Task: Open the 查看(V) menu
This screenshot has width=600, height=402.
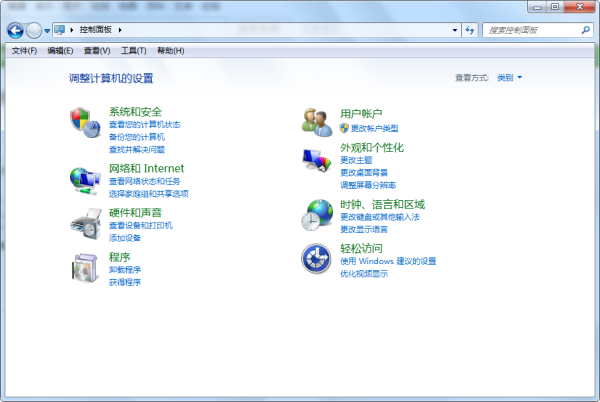Action: coord(97,51)
